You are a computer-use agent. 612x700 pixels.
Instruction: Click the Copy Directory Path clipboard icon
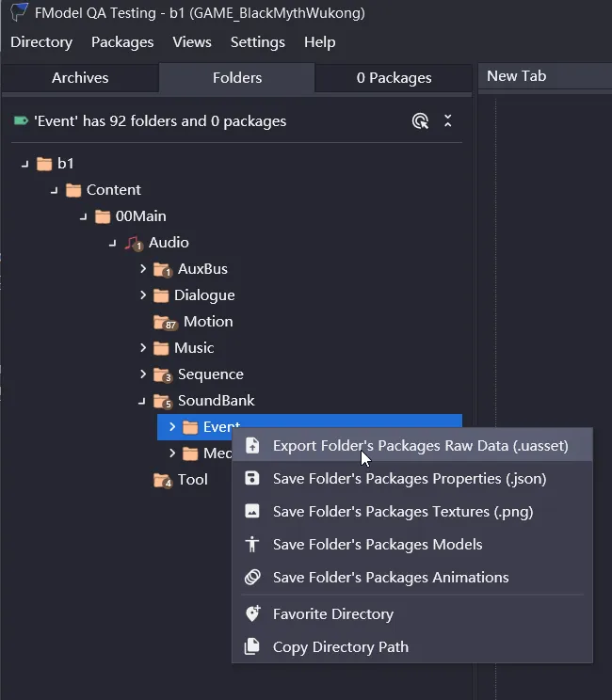pos(252,647)
